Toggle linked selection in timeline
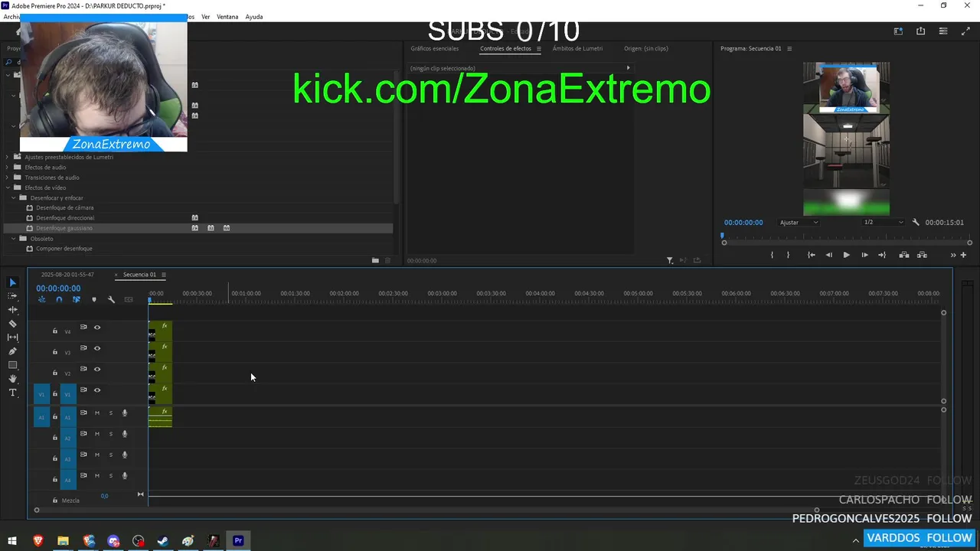Viewport: 980px width, 551px height. [x=76, y=299]
